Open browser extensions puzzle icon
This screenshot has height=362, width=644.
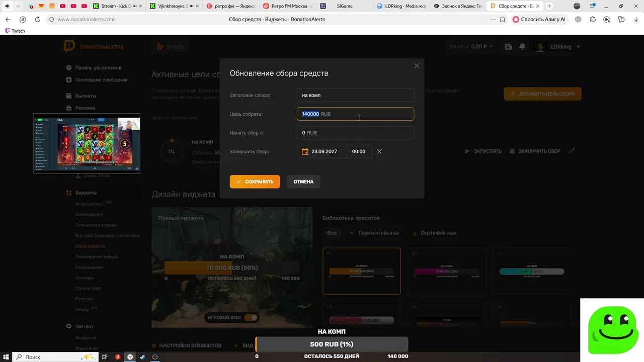pyautogui.click(x=593, y=19)
